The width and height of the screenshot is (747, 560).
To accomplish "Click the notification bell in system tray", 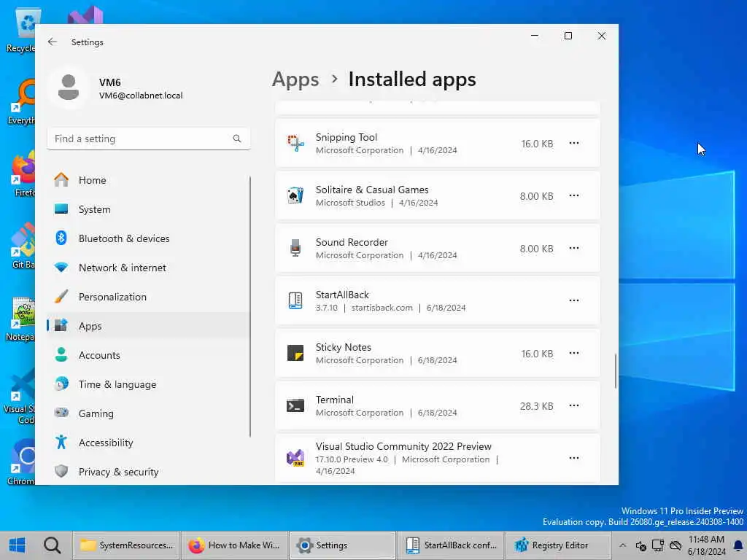I will click(738, 545).
